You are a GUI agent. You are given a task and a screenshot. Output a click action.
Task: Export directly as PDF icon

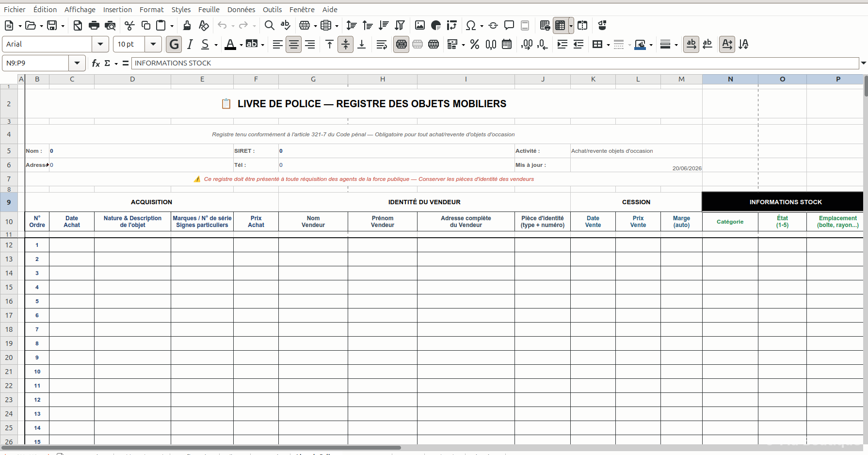click(78, 25)
